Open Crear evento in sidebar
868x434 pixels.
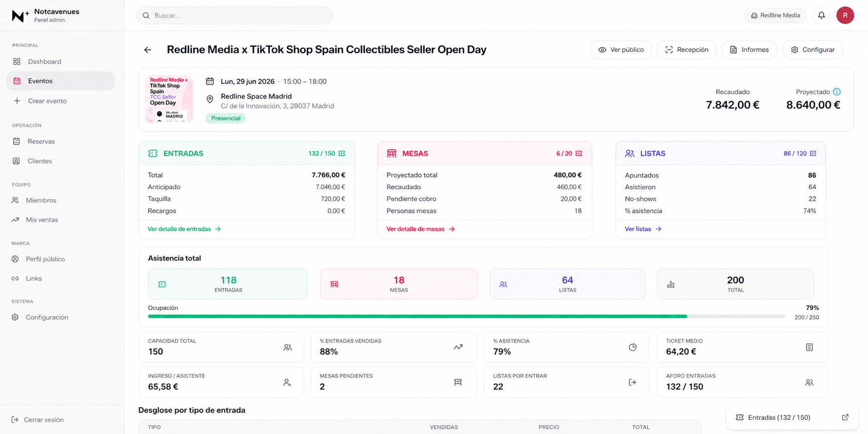coord(61,101)
